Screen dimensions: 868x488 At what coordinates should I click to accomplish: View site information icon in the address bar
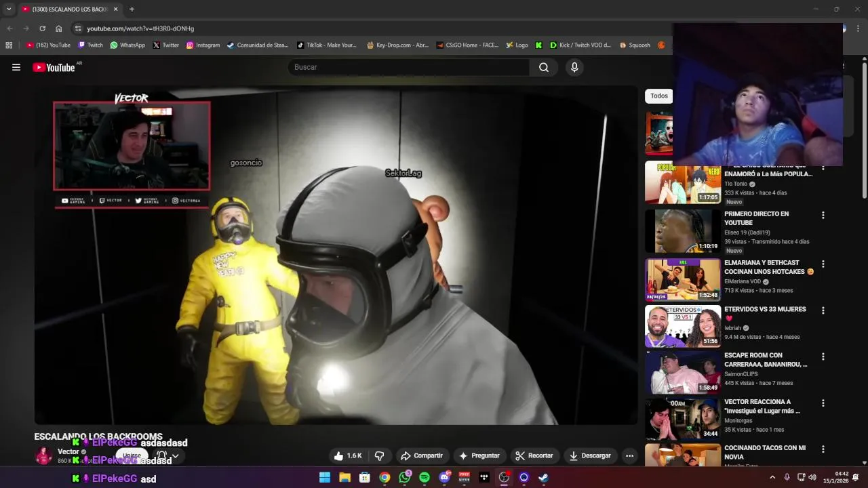click(78, 28)
